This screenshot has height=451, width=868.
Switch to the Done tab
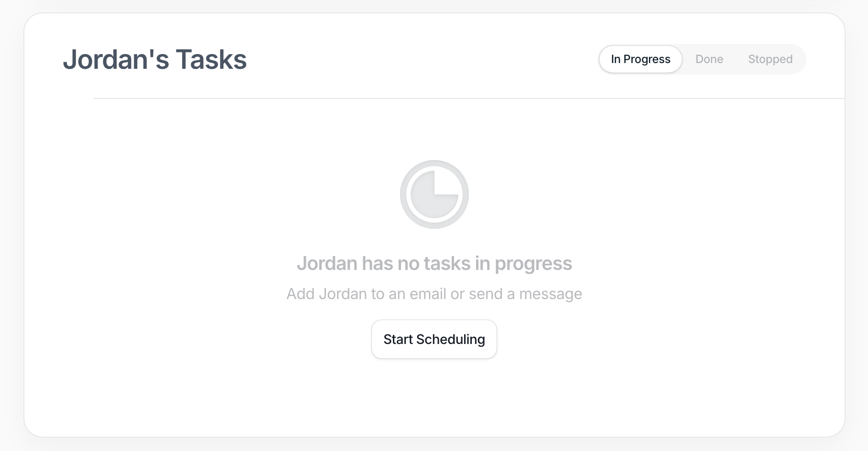coord(709,59)
